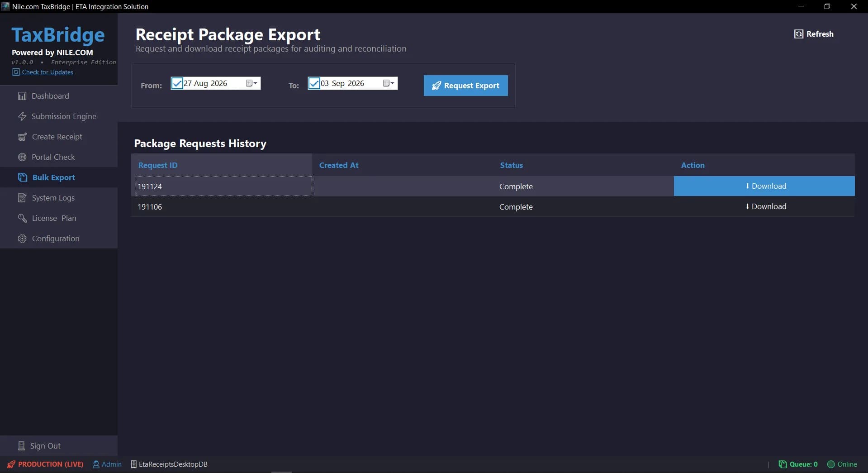The height and width of the screenshot is (473, 868).
Task: Click the Check for Updates link
Action: pyautogui.click(x=47, y=72)
